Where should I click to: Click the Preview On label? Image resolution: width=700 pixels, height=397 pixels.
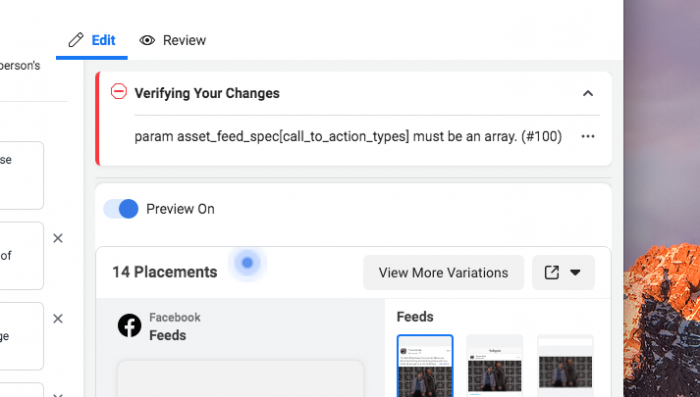(x=180, y=209)
